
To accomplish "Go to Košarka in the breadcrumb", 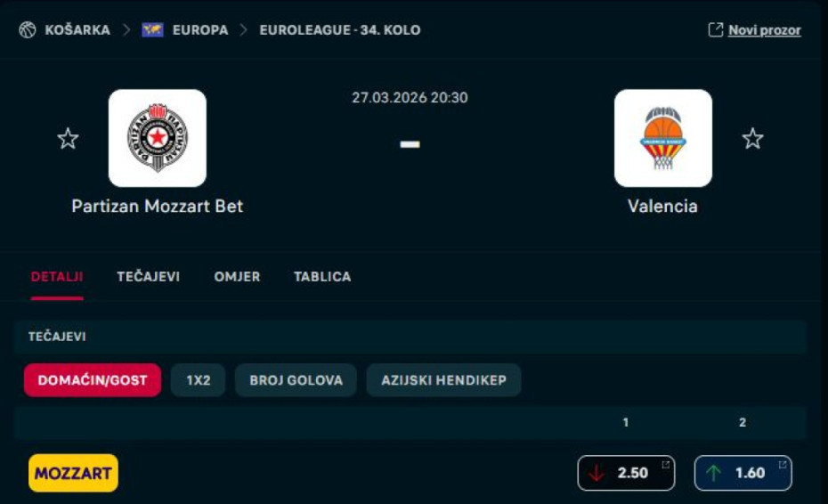I will pos(77,30).
